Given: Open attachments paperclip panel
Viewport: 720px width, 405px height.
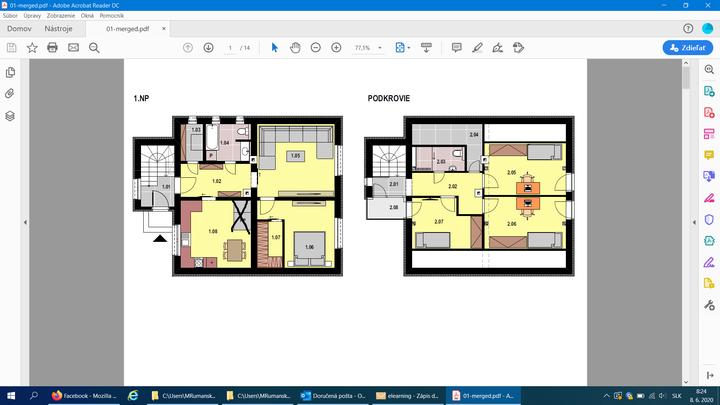Looking at the screenshot, I should point(10,94).
